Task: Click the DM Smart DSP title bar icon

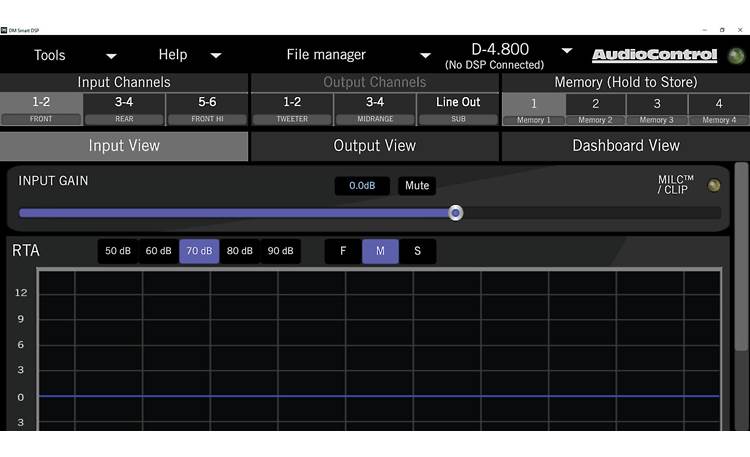Action: point(5,30)
